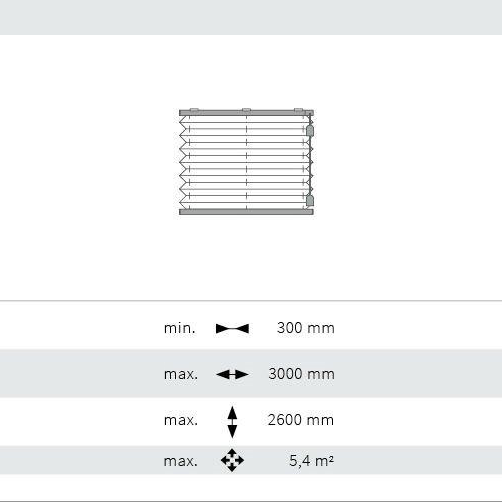
Task: Click the bottom rail of the blind
Action: (x=246, y=212)
